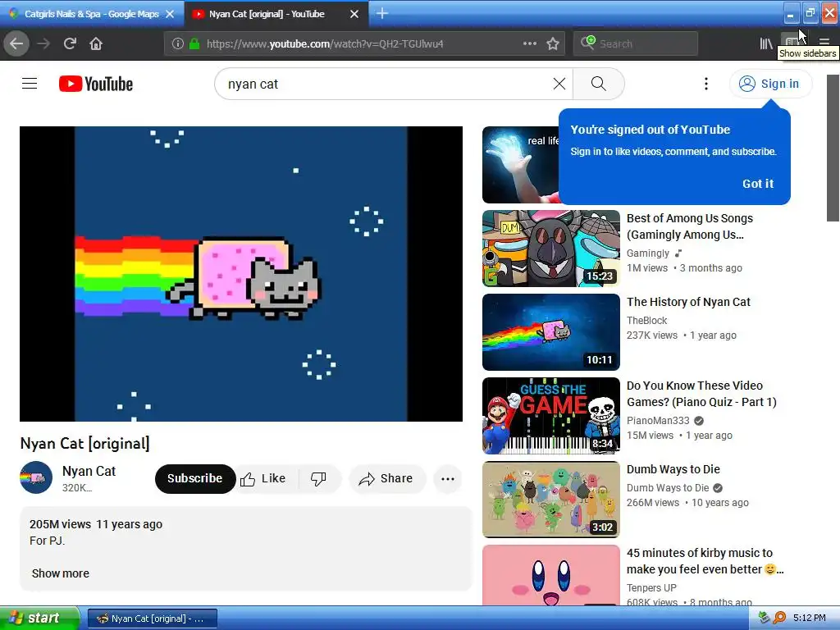The width and height of the screenshot is (840, 630).
Task: Select Nyan Cat taskbar window button
Action: pyautogui.click(x=152, y=619)
